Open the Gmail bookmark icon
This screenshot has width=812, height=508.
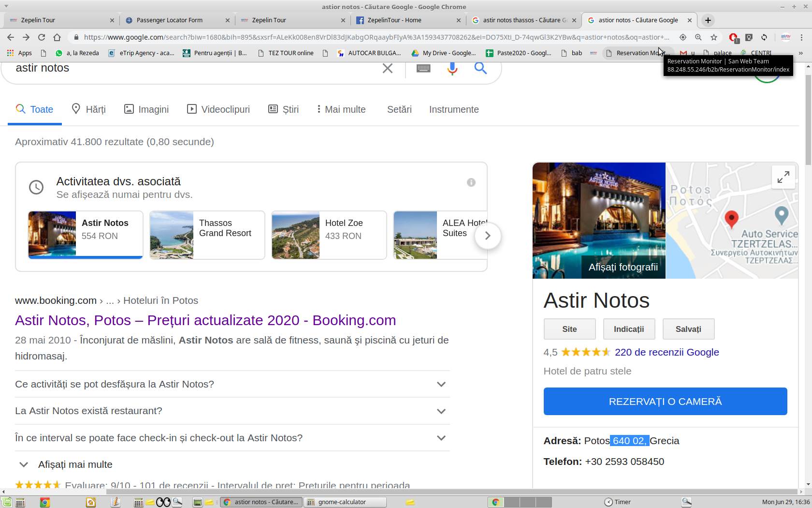[683, 53]
